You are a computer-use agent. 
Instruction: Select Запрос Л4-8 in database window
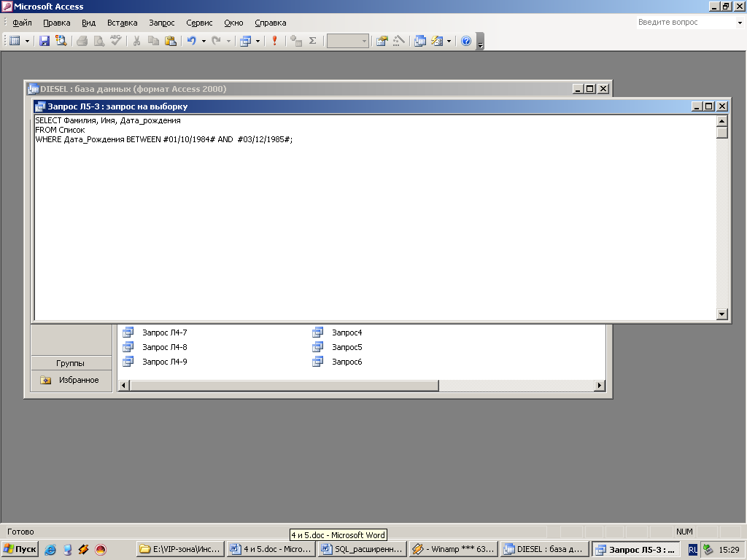[164, 347]
